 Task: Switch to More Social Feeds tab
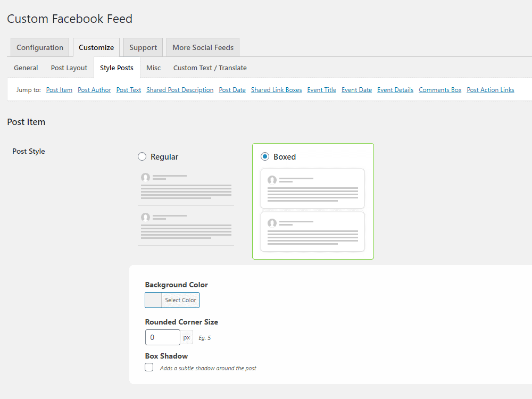pos(203,47)
